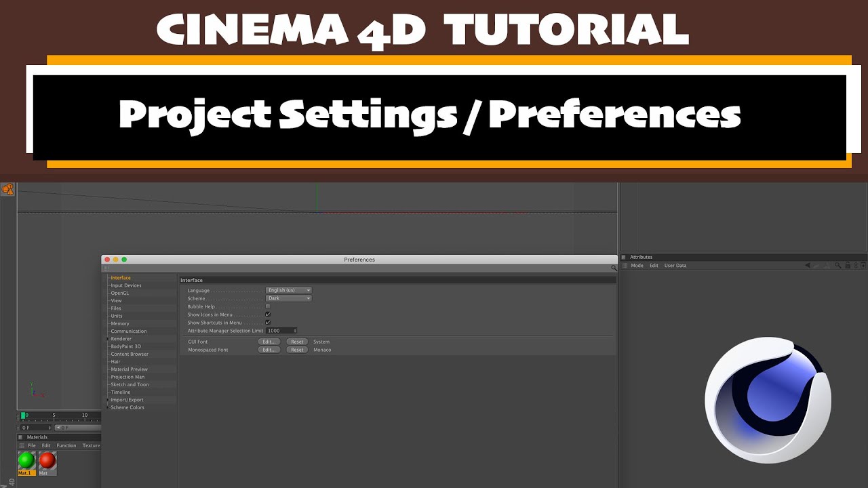Expand the Scheme Colors tree arrow
Screen dimensions: 868x488
point(107,407)
